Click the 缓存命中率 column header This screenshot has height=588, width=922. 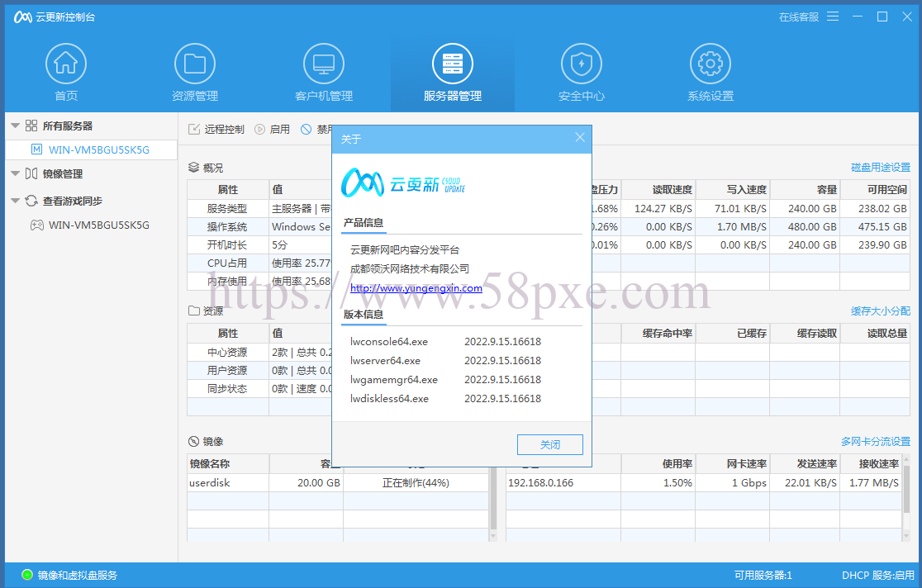point(658,334)
